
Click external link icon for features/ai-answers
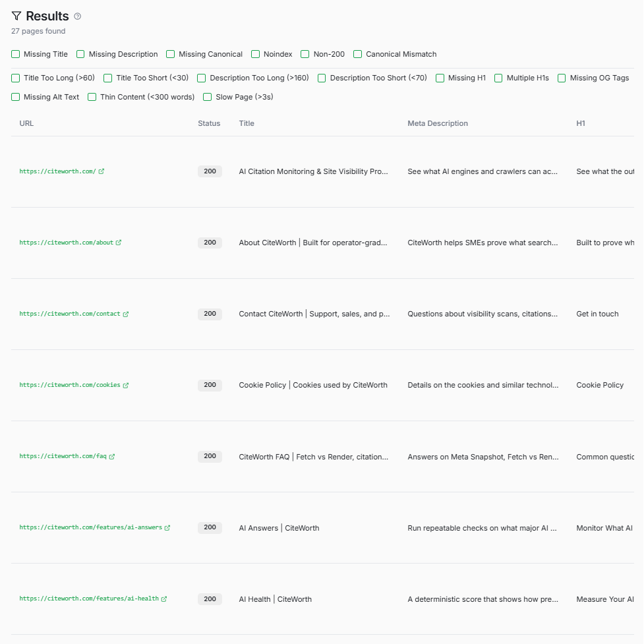point(167,527)
